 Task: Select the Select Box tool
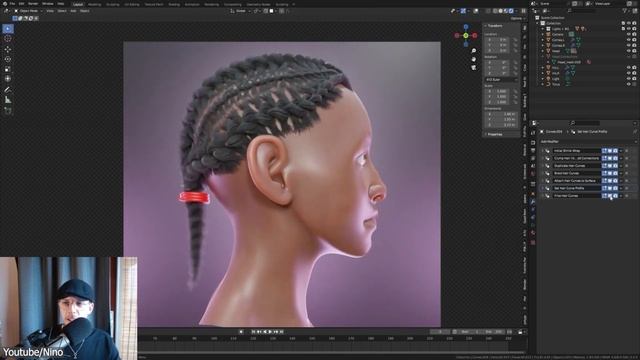(8, 29)
